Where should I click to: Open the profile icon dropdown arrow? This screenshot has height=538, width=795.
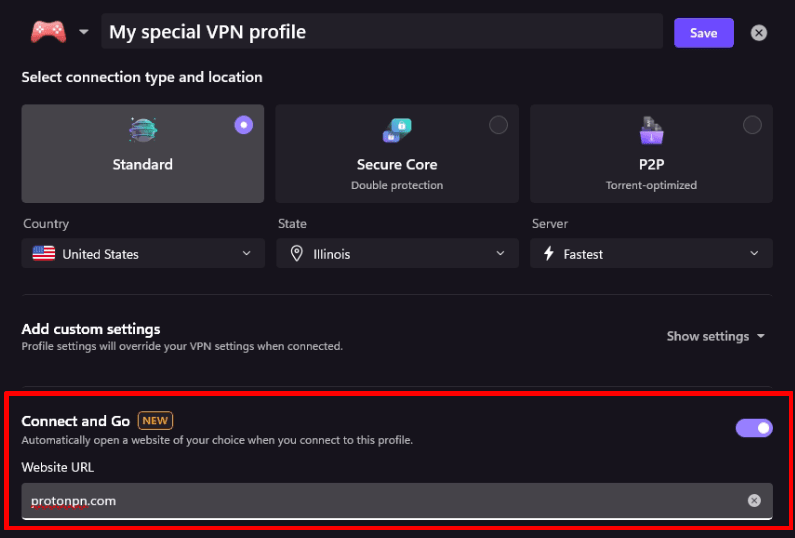[x=84, y=32]
